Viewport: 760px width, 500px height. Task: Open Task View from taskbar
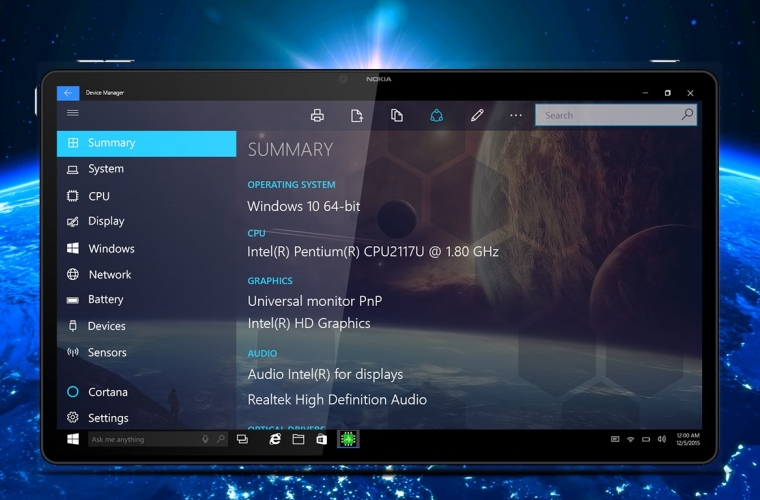242,439
